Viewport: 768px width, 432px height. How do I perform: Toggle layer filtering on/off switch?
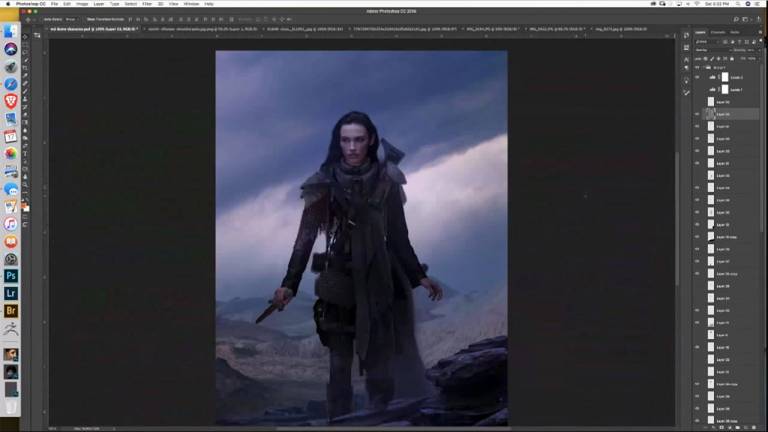click(760, 42)
